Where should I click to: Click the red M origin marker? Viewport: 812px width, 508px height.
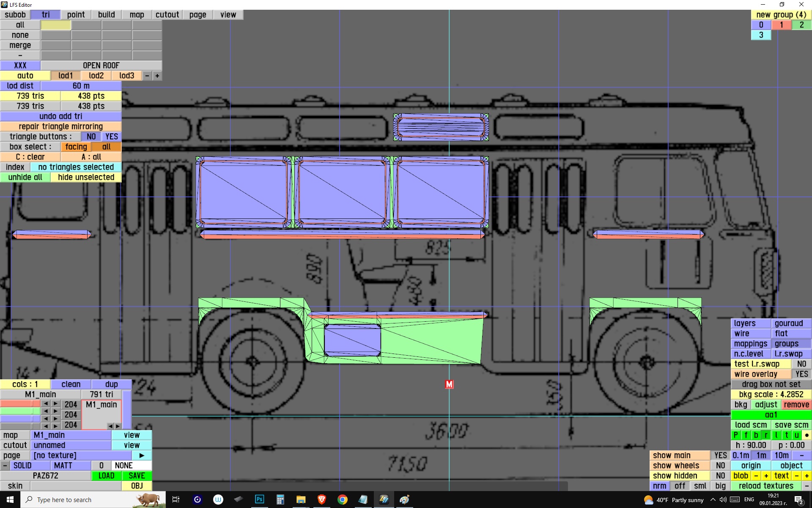click(x=449, y=384)
